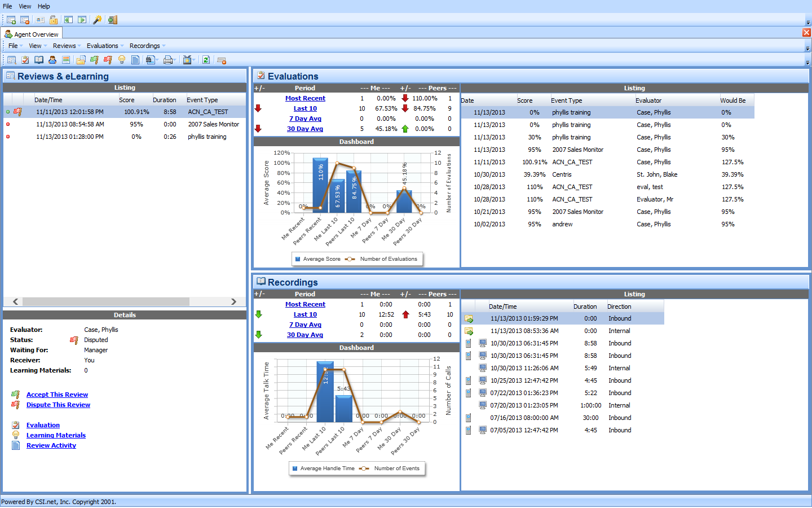Open the main File menu in menu bar
The width and height of the screenshot is (812, 508).
click(x=7, y=6)
